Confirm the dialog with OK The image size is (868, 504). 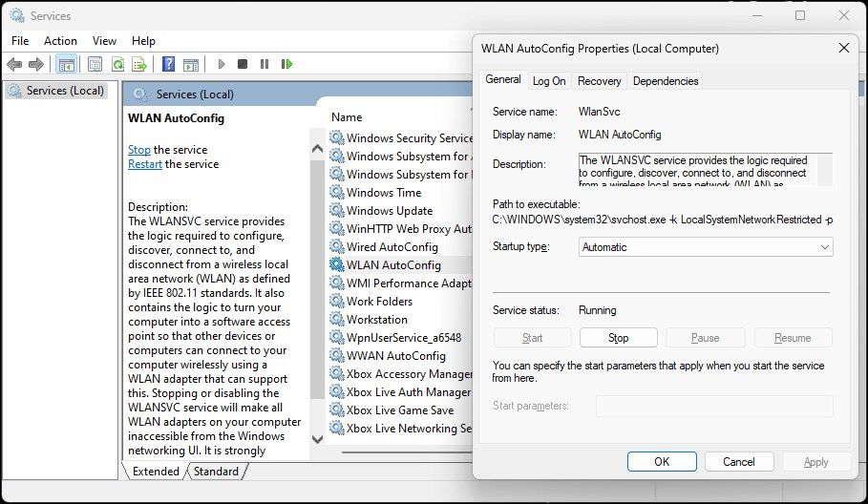661,462
